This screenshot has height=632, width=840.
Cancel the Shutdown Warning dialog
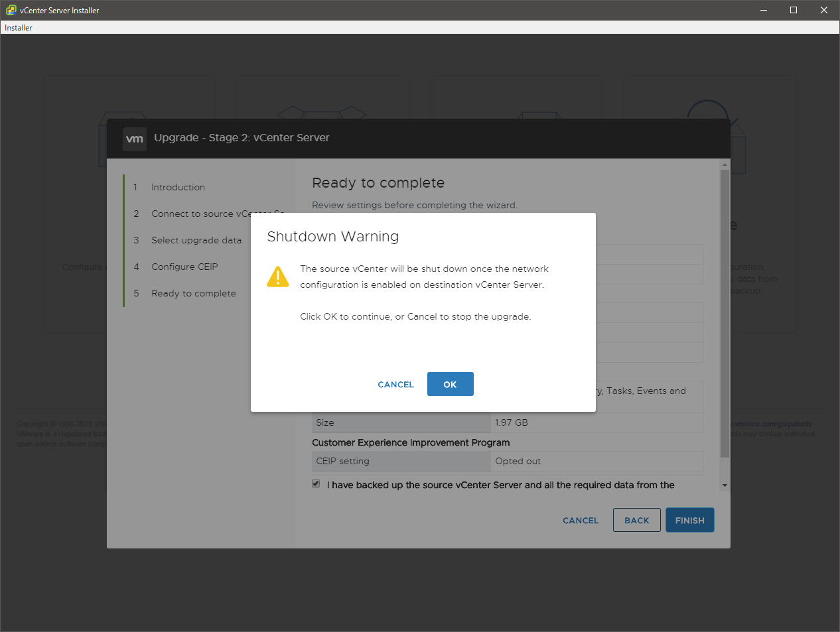point(395,385)
